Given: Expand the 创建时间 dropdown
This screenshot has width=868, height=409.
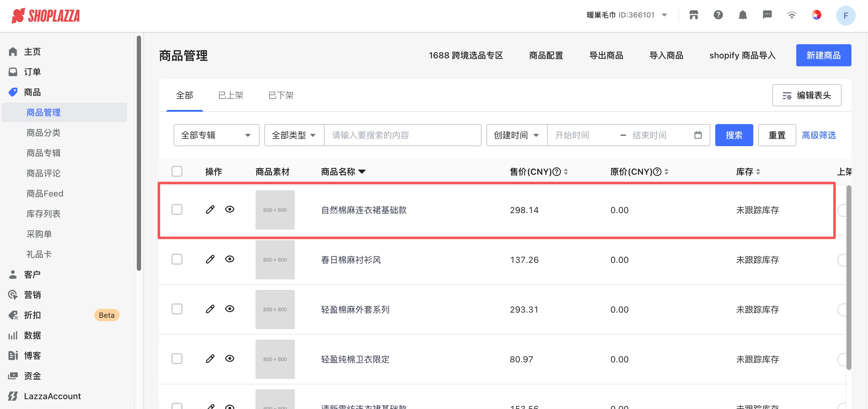Looking at the screenshot, I should (517, 135).
